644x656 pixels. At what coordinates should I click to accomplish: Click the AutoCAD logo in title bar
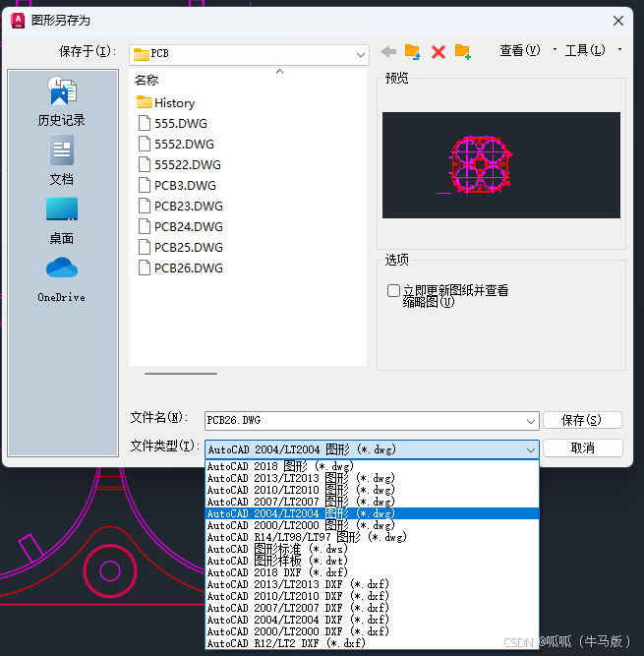(x=18, y=21)
